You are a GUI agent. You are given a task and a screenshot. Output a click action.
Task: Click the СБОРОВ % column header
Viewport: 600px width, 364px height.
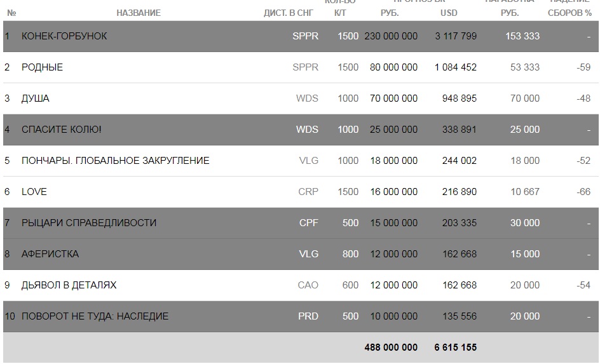click(569, 13)
